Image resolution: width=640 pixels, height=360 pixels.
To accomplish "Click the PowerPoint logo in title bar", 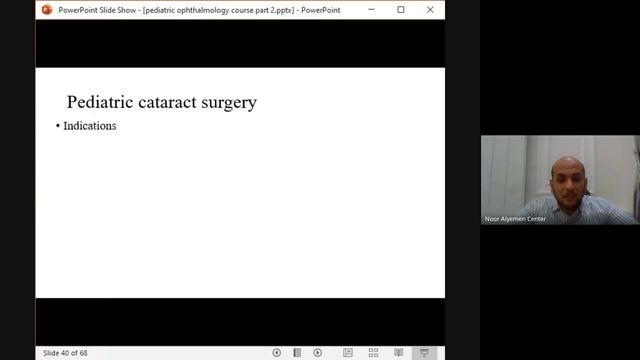I will (x=47, y=9).
